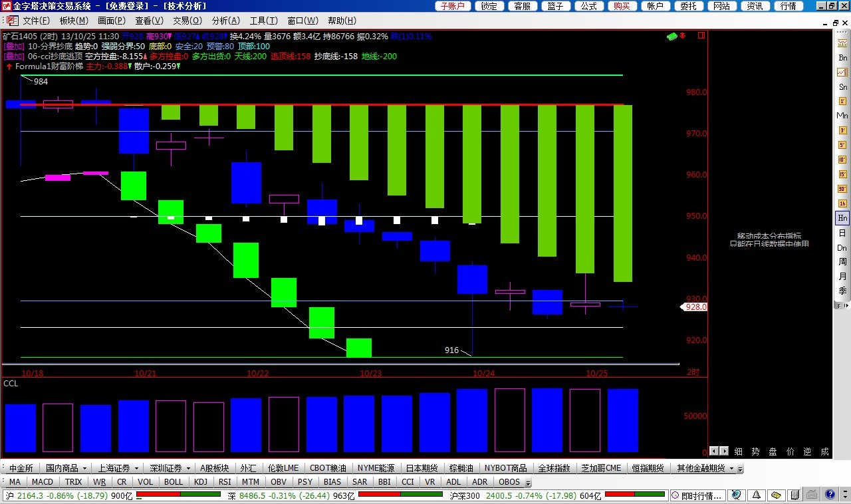Click the 深 red-green ratio bar
The image size is (851, 504).
point(400,495)
